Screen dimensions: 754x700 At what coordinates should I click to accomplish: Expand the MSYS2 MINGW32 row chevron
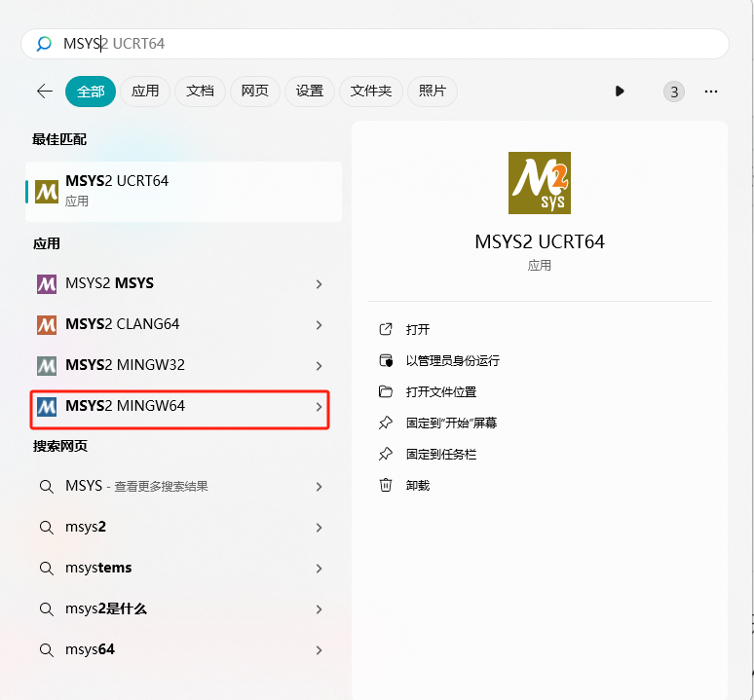click(319, 366)
